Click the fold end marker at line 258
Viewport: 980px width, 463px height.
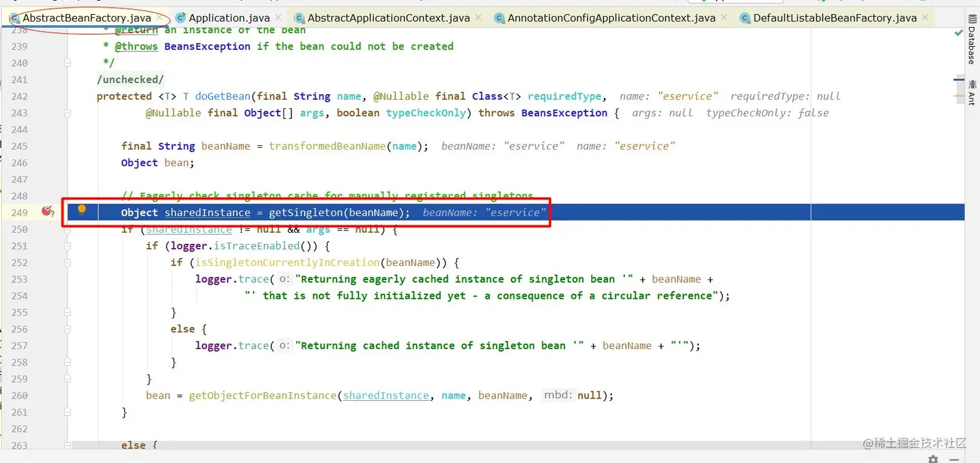point(67,362)
